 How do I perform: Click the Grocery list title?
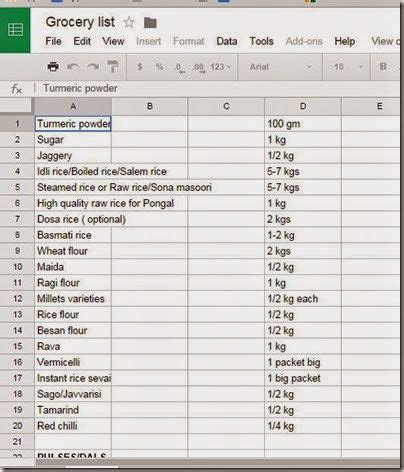click(80, 22)
